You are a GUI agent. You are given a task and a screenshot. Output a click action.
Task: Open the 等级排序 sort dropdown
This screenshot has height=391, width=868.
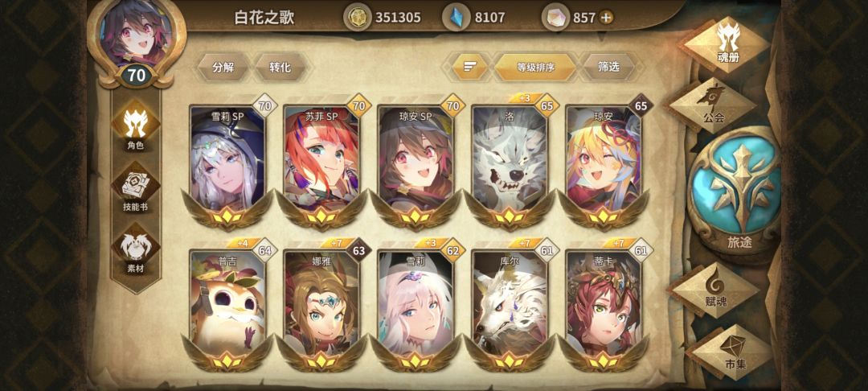pos(536,68)
